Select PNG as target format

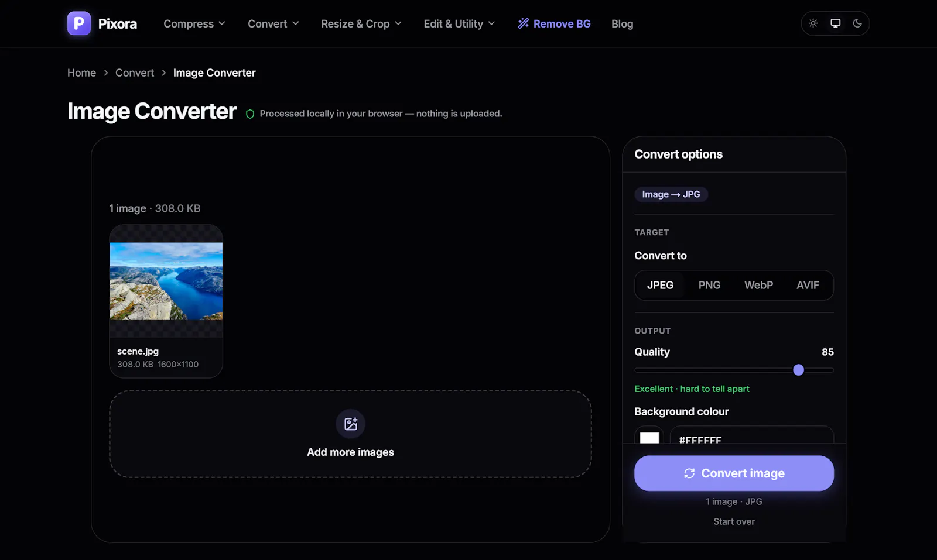tap(709, 285)
